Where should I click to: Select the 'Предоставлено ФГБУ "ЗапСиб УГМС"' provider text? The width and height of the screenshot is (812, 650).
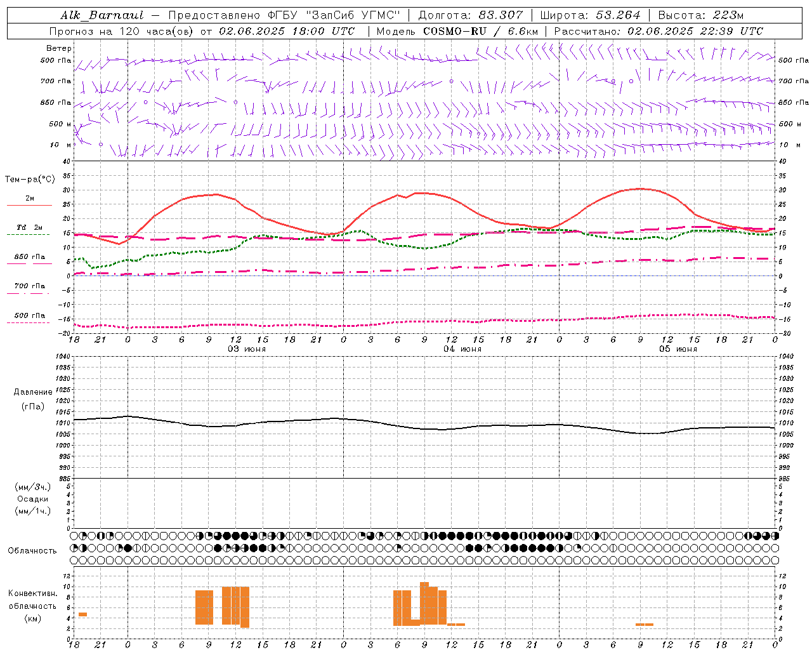[284, 15]
